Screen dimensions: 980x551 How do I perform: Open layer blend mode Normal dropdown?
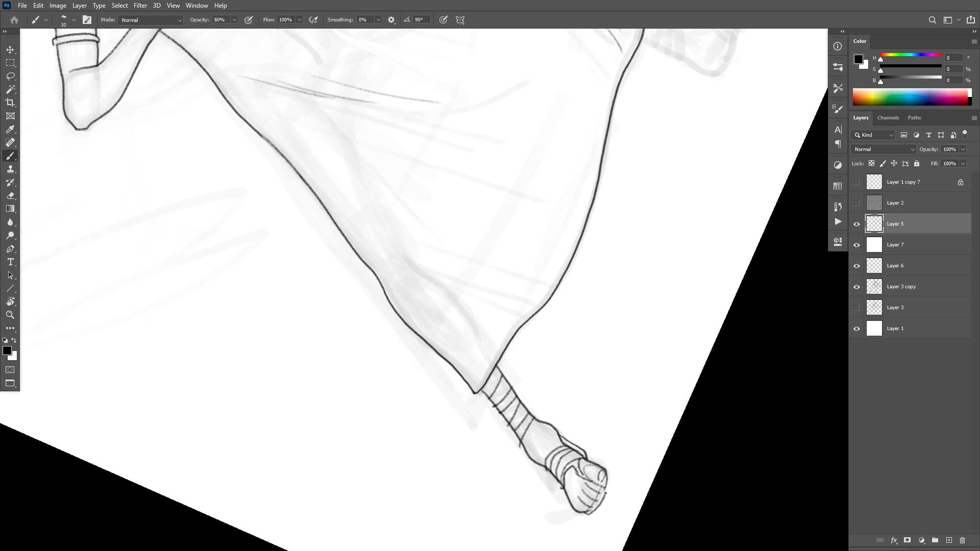(884, 149)
